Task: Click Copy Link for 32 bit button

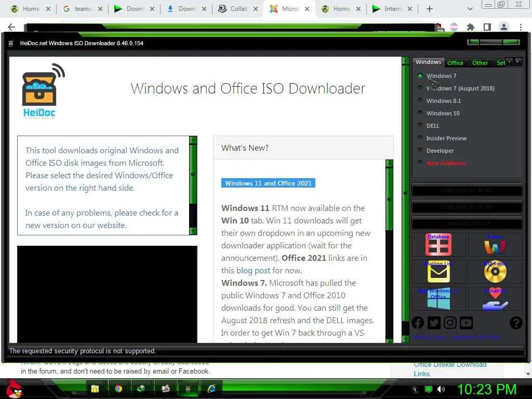Action: pyautogui.click(x=467, y=190)
